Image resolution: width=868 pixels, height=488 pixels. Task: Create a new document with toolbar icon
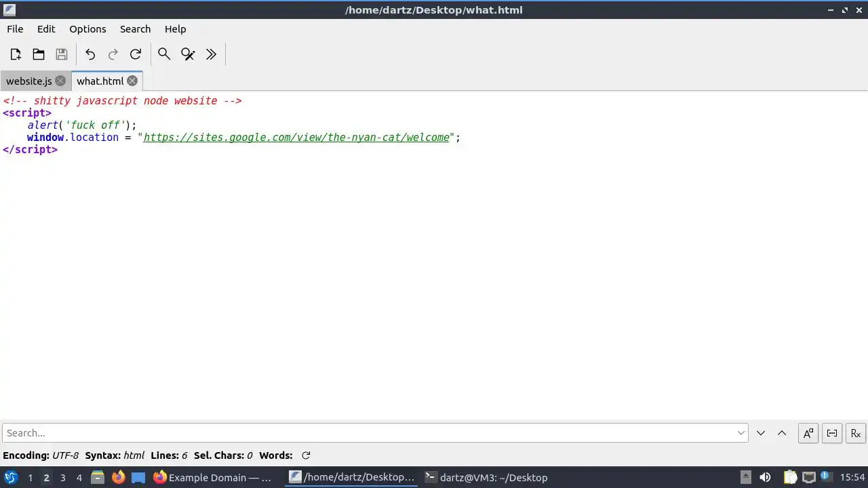16,54
